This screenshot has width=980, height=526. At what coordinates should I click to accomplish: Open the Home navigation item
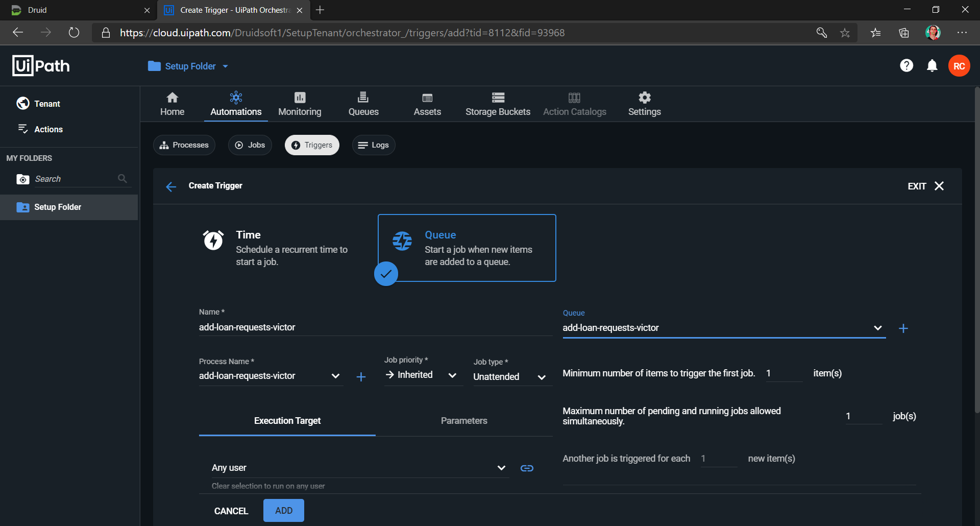[x=172, y=104]
